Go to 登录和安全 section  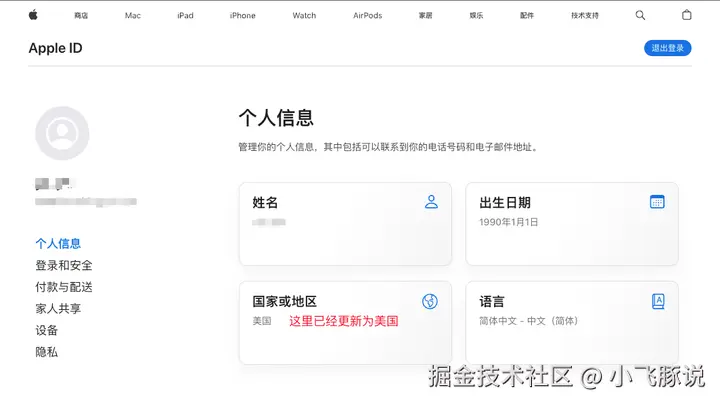pos(64,265)
